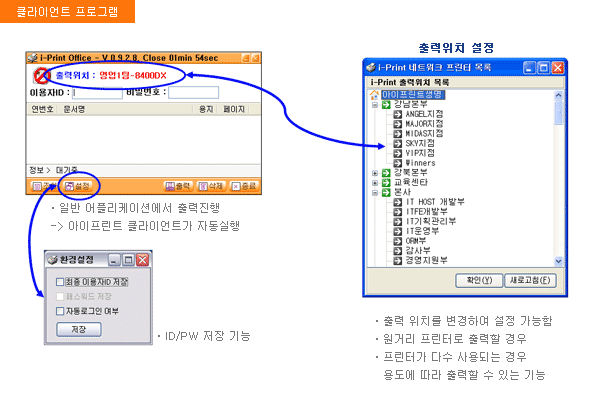Click the home icon beside 아이프린트생명

(x=374, y=94)
